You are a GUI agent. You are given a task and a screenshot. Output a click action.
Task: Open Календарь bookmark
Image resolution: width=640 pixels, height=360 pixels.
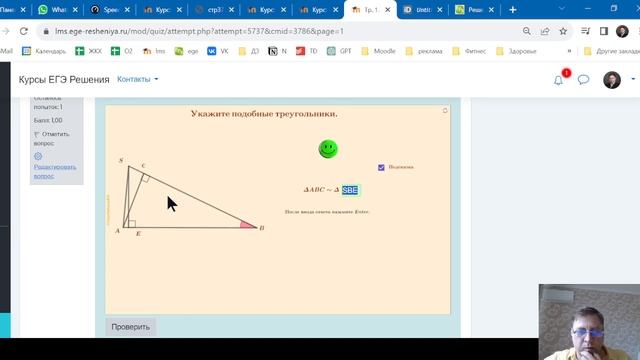(x=44, y=51)
